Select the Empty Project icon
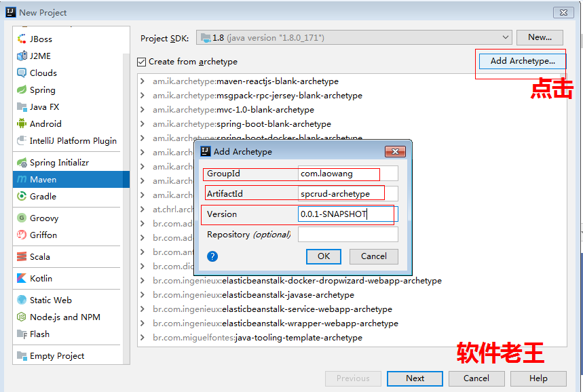Screen dimensions: 583x392 pyautogui.click(x=22, y=355)
